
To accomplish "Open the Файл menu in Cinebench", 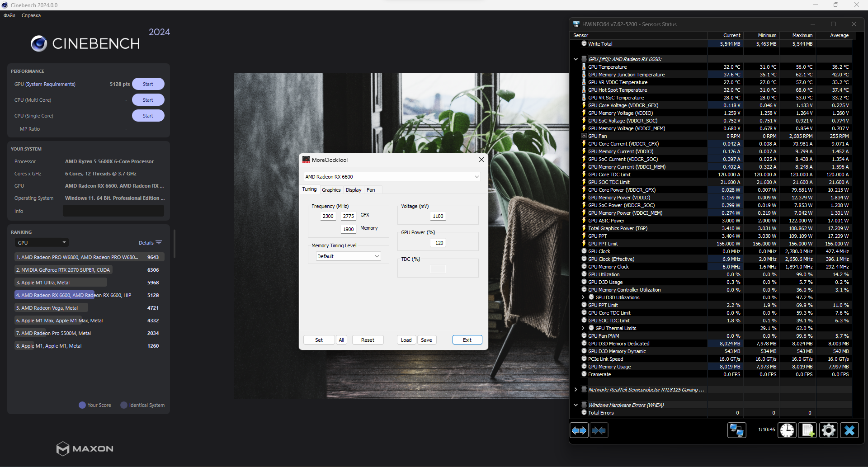I will (9, 15).
